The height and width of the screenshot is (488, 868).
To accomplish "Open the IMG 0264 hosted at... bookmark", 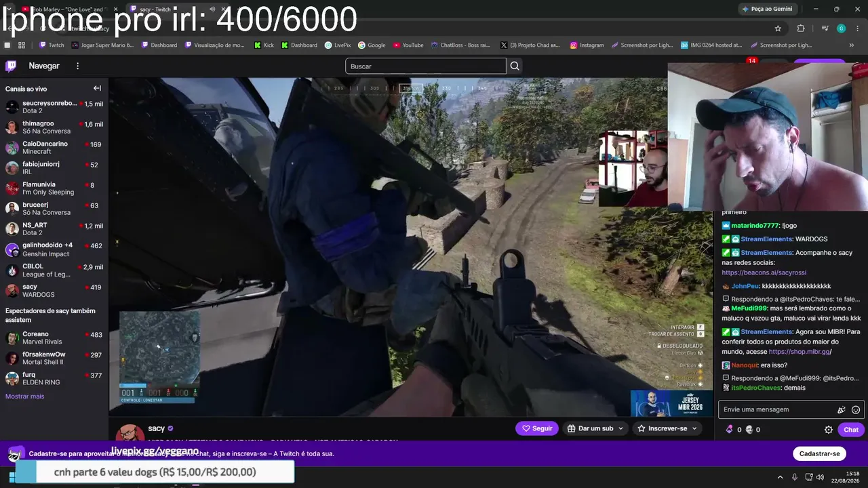I will pyautogui.click(x=711, y=45).
